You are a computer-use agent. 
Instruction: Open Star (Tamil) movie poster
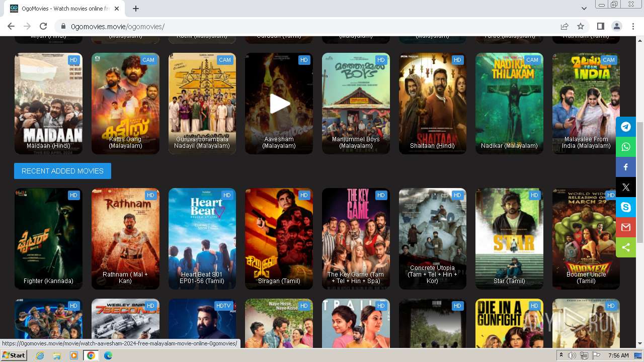click(509, 239)
